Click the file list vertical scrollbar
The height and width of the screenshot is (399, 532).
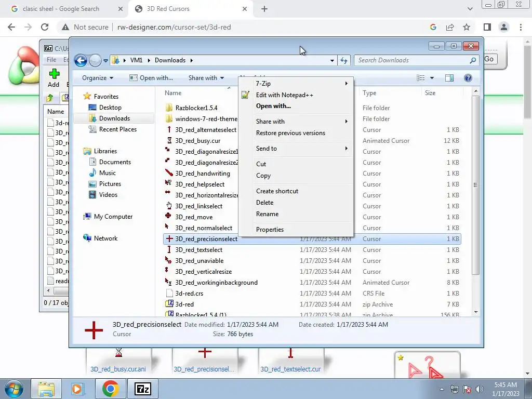click(476, 185)
